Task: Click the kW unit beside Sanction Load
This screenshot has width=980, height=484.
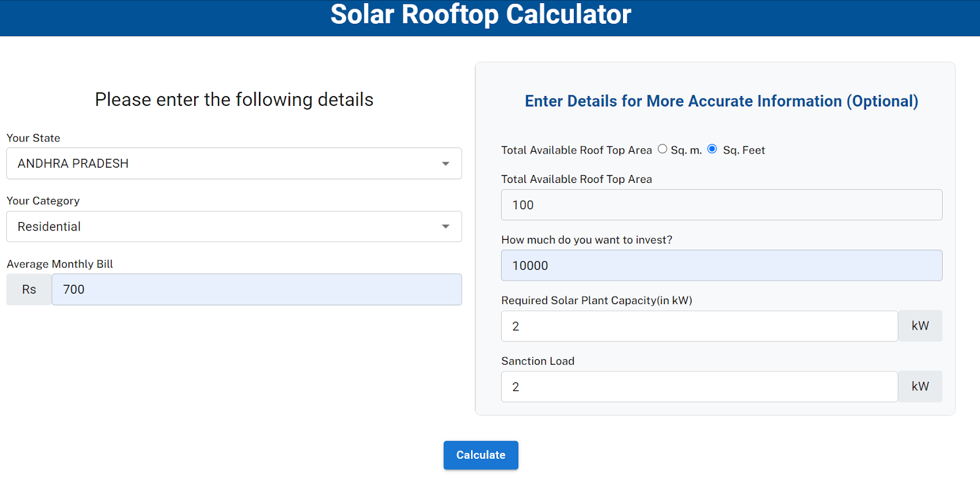Action: click(920, 387)
